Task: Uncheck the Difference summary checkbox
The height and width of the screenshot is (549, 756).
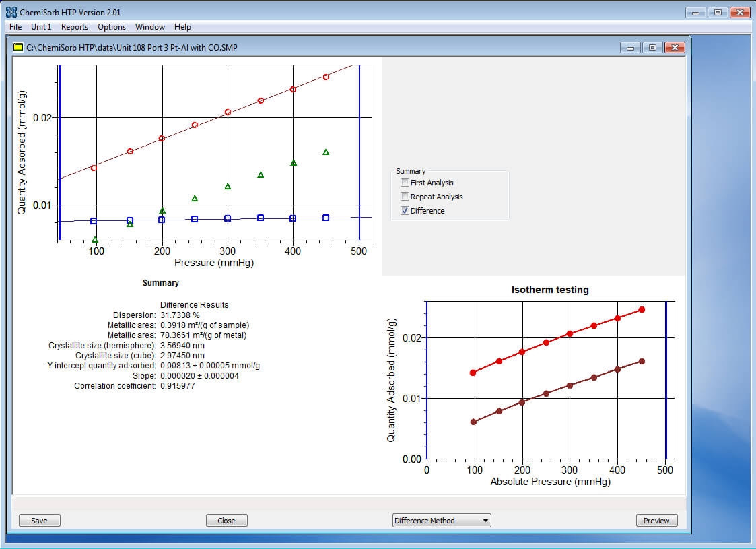Action: (x=405, y=211)
